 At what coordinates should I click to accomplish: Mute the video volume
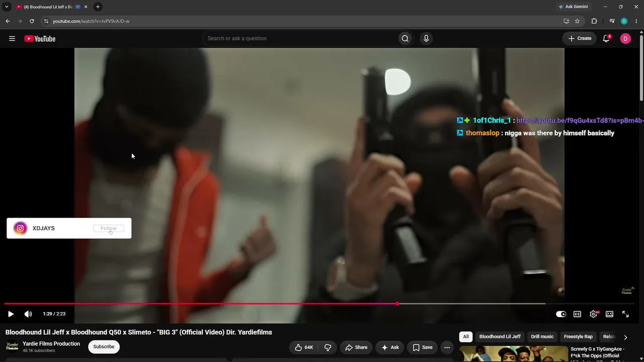click(x=28, y=314)
